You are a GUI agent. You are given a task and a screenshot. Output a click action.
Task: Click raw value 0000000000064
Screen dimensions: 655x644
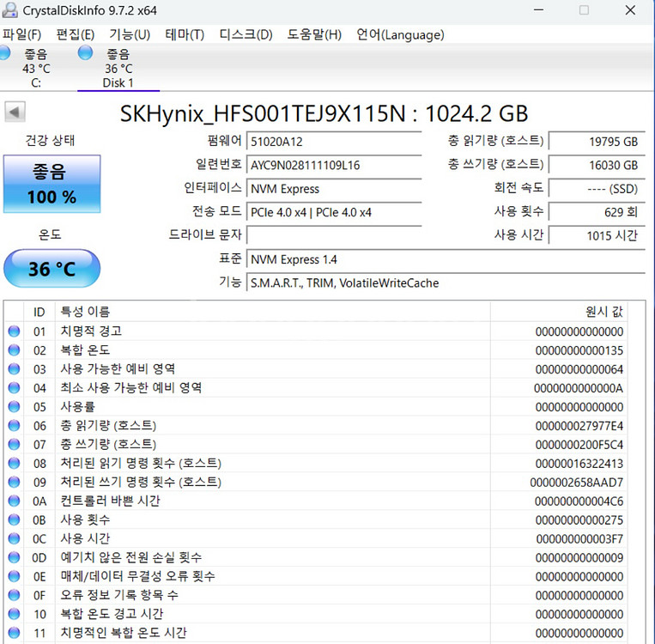579,369
